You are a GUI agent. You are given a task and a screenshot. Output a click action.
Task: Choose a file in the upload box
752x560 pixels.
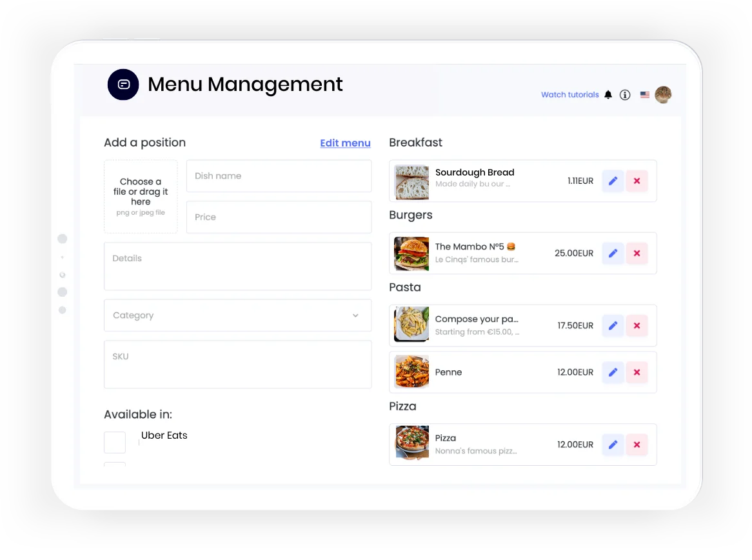(141, 197)
